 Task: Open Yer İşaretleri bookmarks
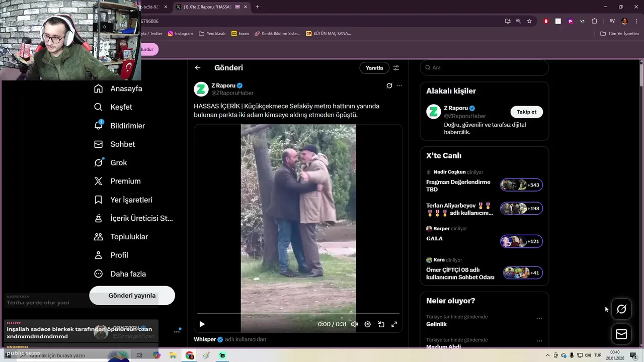click(123, 200)
